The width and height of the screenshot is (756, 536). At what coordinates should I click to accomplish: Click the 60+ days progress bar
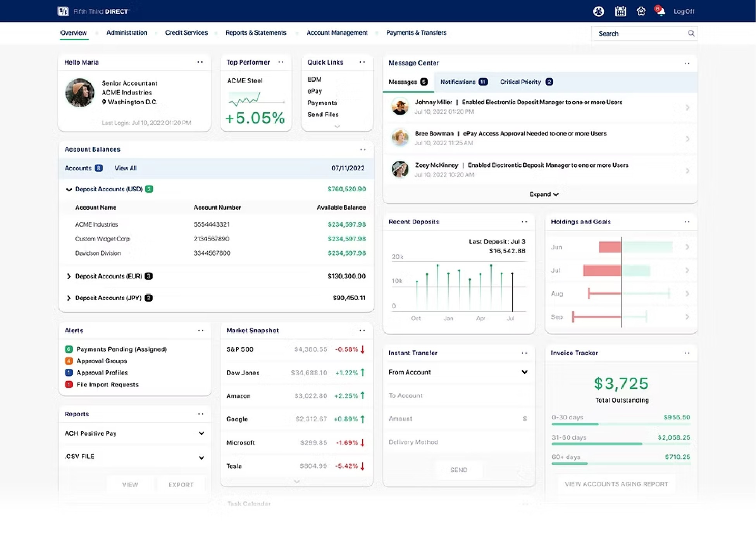point(621,464)
